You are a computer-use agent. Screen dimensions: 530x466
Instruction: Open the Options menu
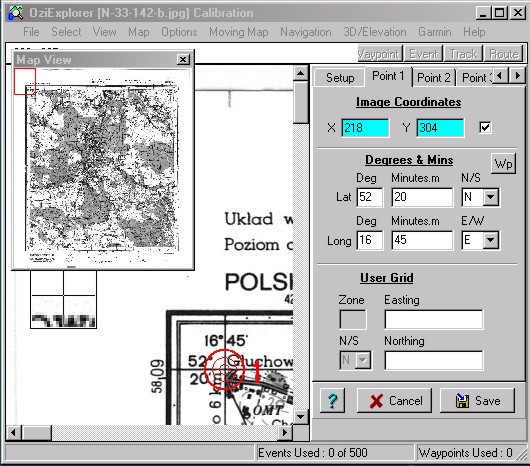click(x=179, y=32)
